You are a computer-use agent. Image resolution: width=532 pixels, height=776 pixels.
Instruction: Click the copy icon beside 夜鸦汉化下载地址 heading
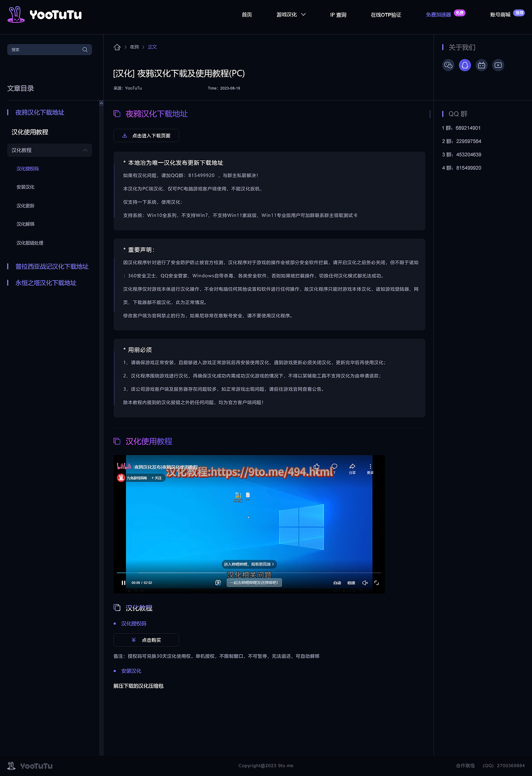pyautogui.click(x=117, y=114)
